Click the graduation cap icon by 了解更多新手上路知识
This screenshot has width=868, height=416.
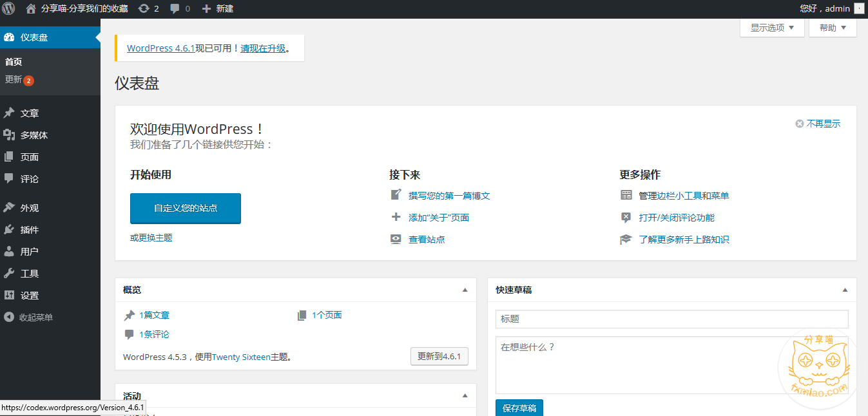coord(626,240)
